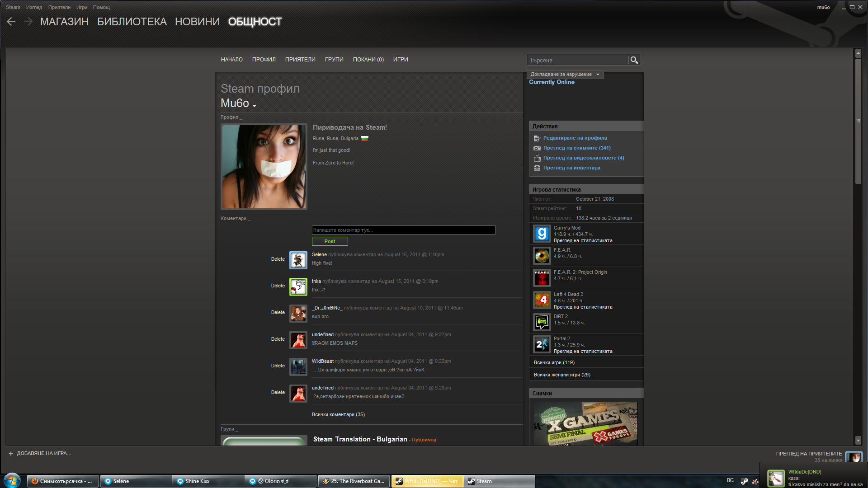Screen dimensions: 868x488
Task: Click the Bulgarian flag icon
Action: (x=365, y=139)
